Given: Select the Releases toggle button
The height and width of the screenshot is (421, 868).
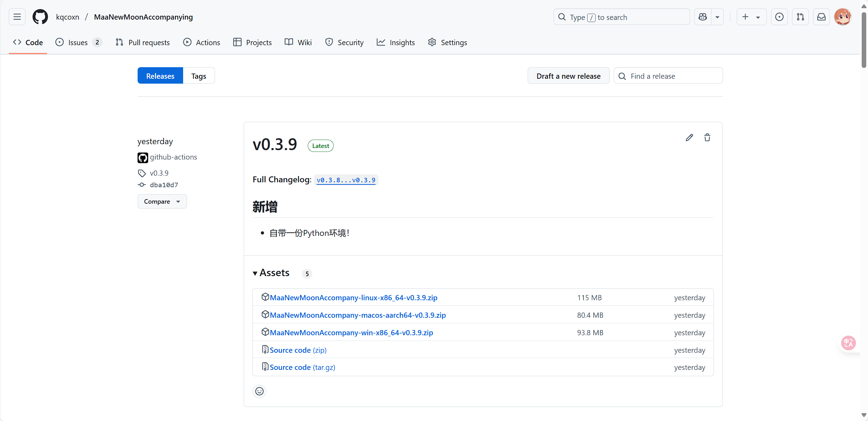Looking at the screenshot, I should click(160, 76).
